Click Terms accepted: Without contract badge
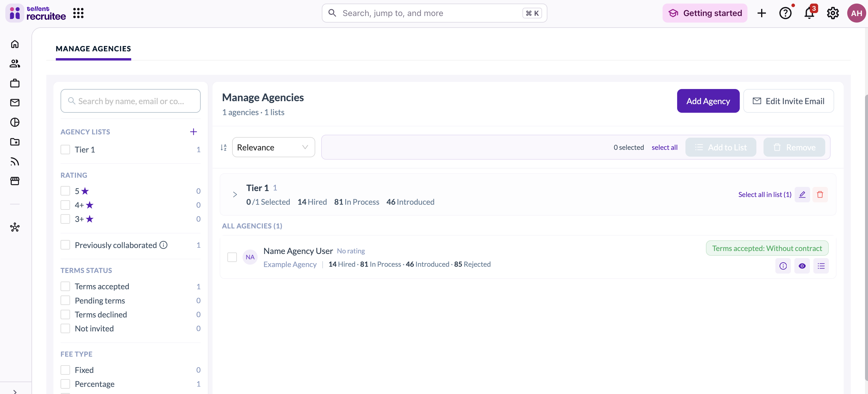The width and height of the screenshot is (868, 394). click(x=767, y=248)
